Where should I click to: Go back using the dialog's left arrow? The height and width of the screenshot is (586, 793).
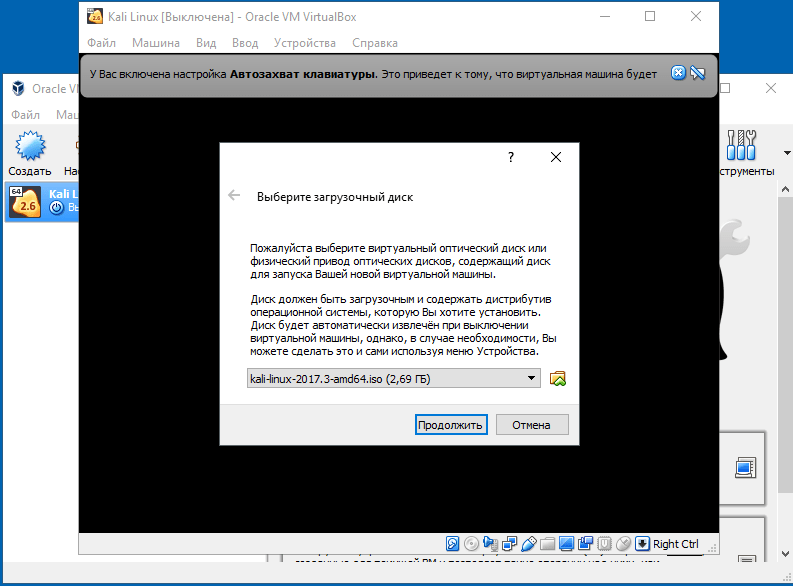[x=234, y=196]
